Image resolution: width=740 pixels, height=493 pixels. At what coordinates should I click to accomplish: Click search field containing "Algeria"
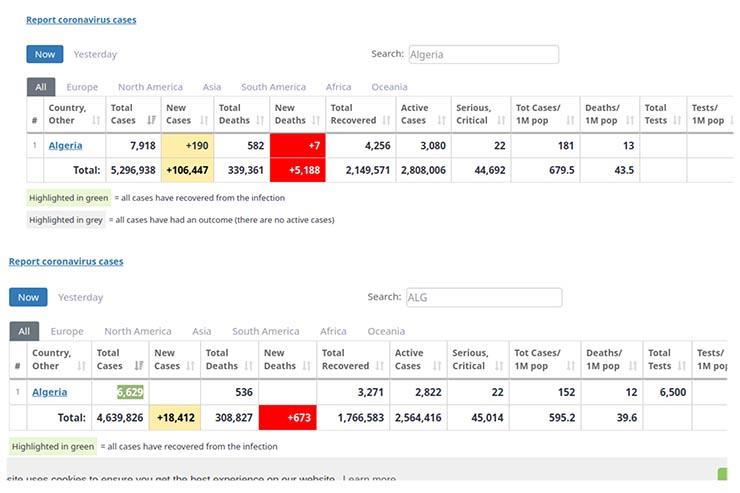click(482, 54)
